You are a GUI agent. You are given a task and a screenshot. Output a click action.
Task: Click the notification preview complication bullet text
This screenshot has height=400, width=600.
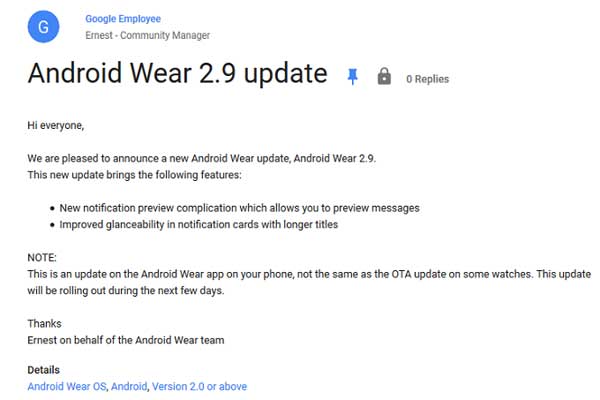239,208
